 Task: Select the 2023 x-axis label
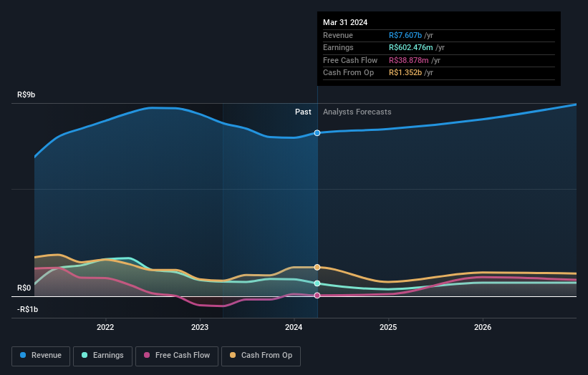click(200, 327)
